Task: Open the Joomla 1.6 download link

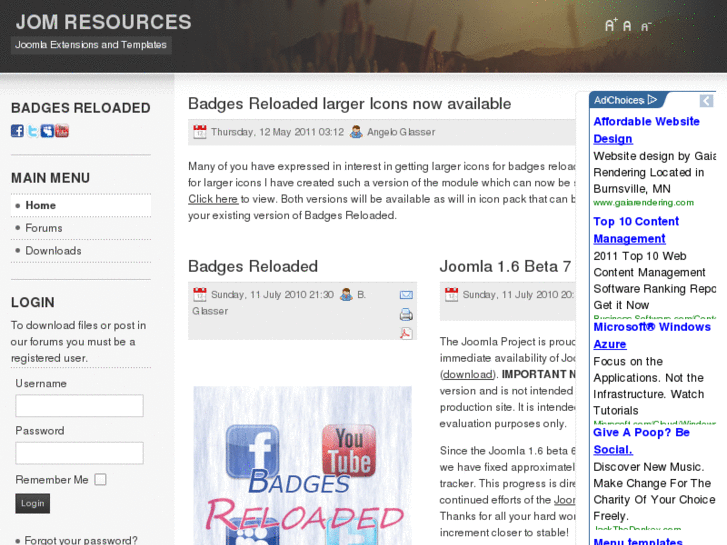Action: pos(468,374)
